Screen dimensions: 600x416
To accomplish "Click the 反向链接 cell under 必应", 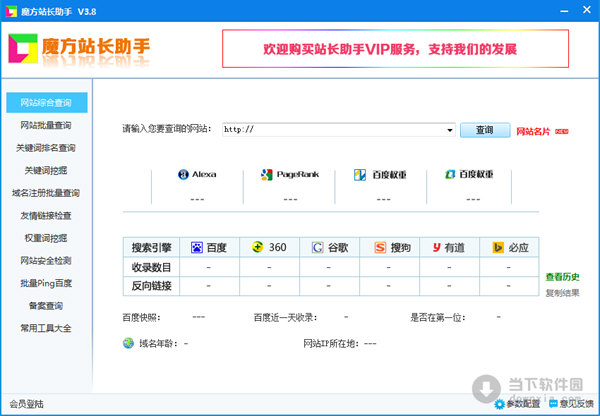I will coord(509,286).
